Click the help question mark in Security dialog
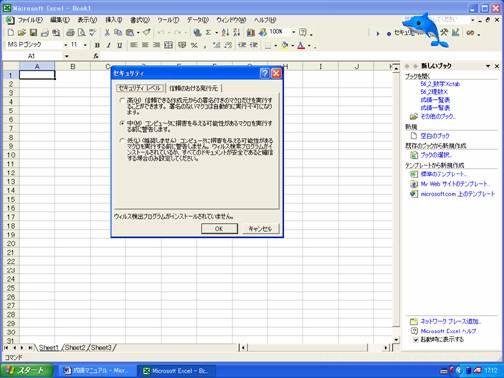Viewport: 504px width, 378px height. [x=265, y=73]
